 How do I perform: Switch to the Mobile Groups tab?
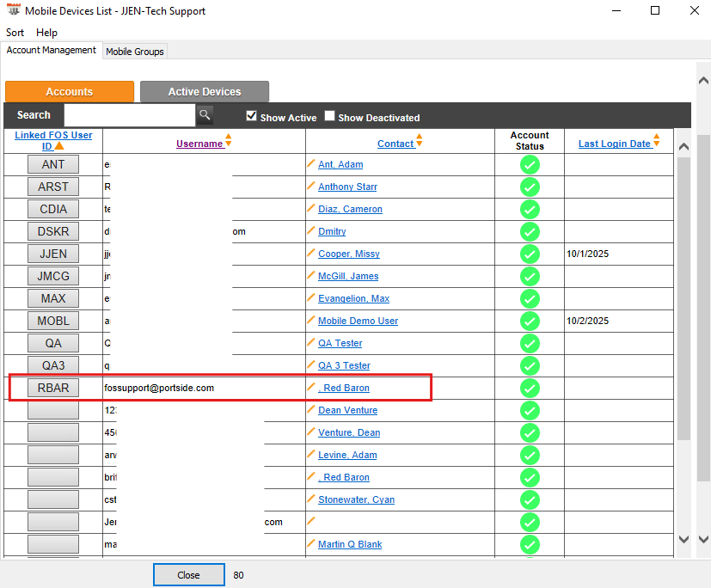pyautogui.click(x=134, y=52)
